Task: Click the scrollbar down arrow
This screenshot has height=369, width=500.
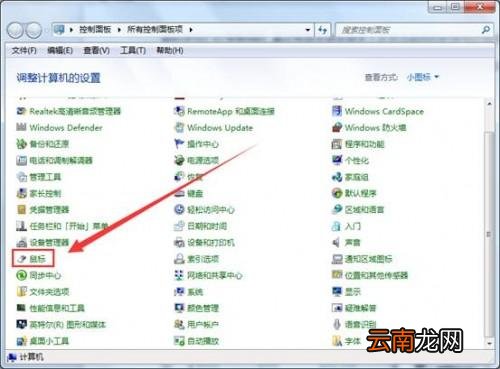Action: [489, 343]
